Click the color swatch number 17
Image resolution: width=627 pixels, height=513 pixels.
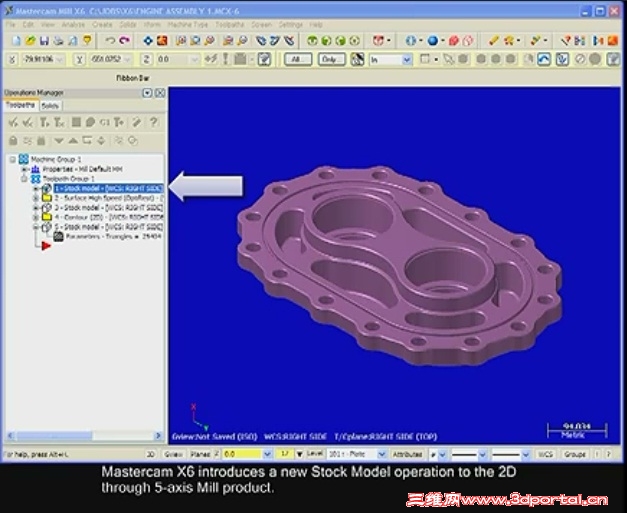(285, 454)
